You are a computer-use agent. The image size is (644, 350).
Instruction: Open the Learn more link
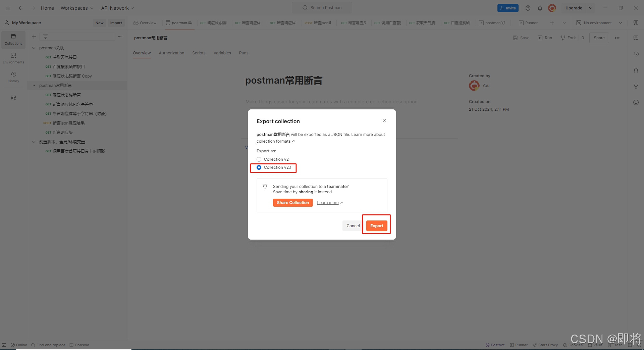pos(328,203)
